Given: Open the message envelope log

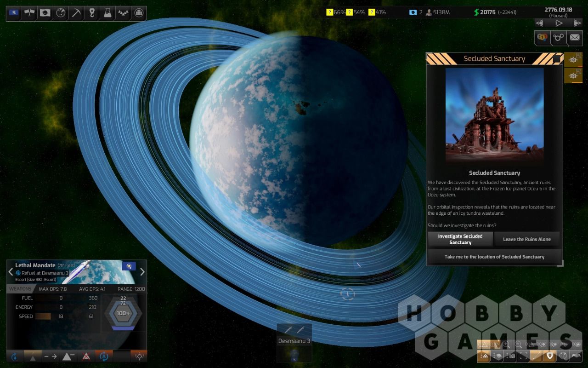Looking at the screenshot, I should coord(575,38).
